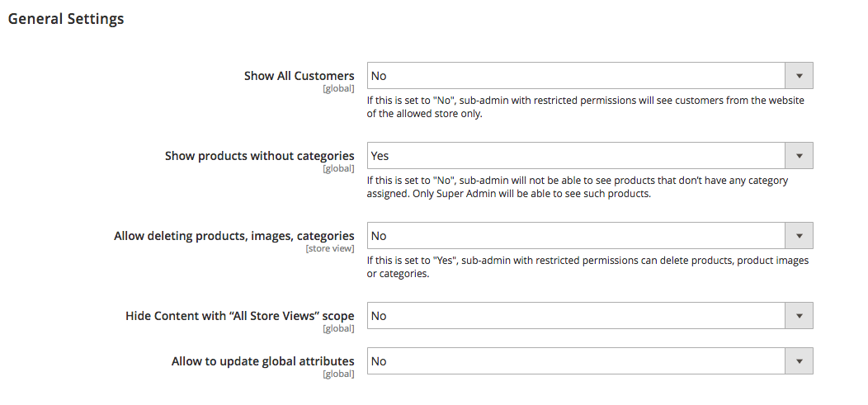Click the Allow to update global attributes label

pyautogui.click(x=263, y=361)
